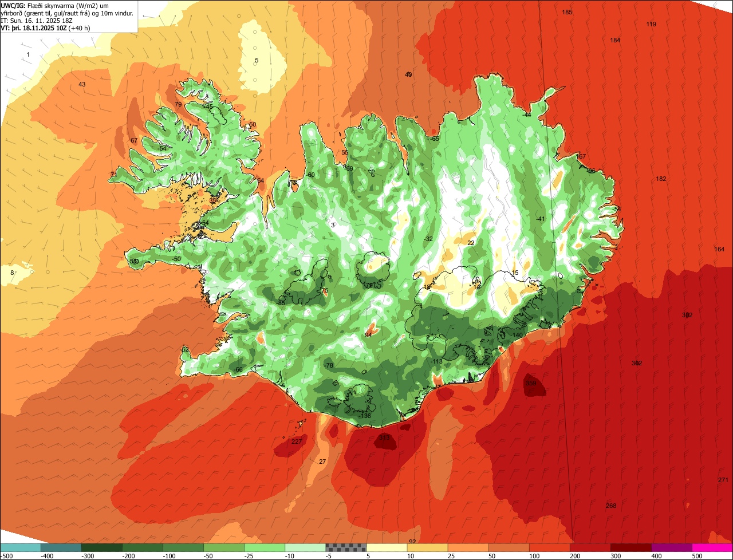Viewport: 733px width, 560px height.
Task: Click the map value '22' over the interior
Action: click(471, 243)
